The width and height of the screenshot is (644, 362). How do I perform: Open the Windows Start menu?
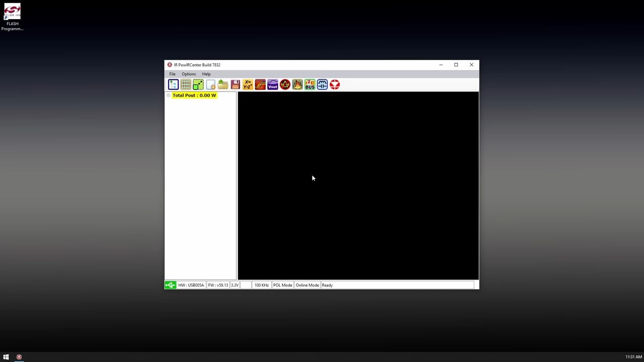6,357
